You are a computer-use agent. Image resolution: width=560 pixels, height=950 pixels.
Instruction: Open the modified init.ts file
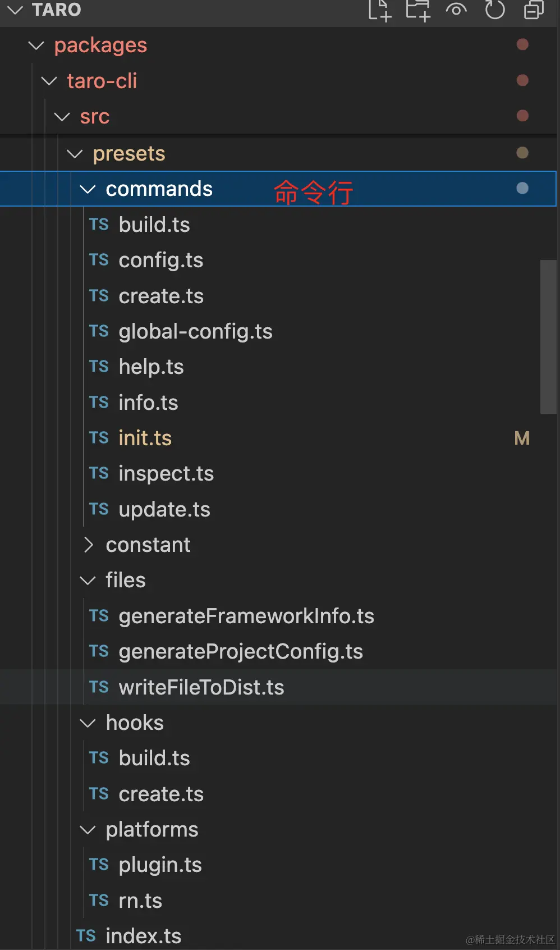[x=145, y=438]
